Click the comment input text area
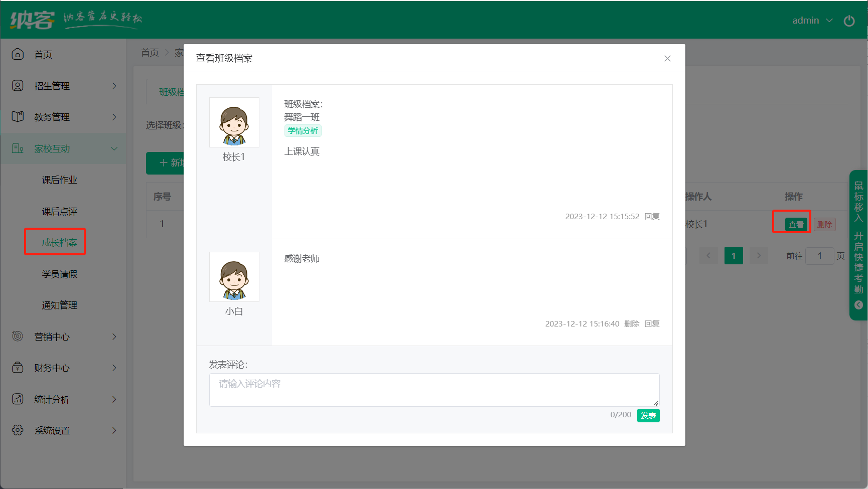Viewport: 868px width, 489px height. 434,389
